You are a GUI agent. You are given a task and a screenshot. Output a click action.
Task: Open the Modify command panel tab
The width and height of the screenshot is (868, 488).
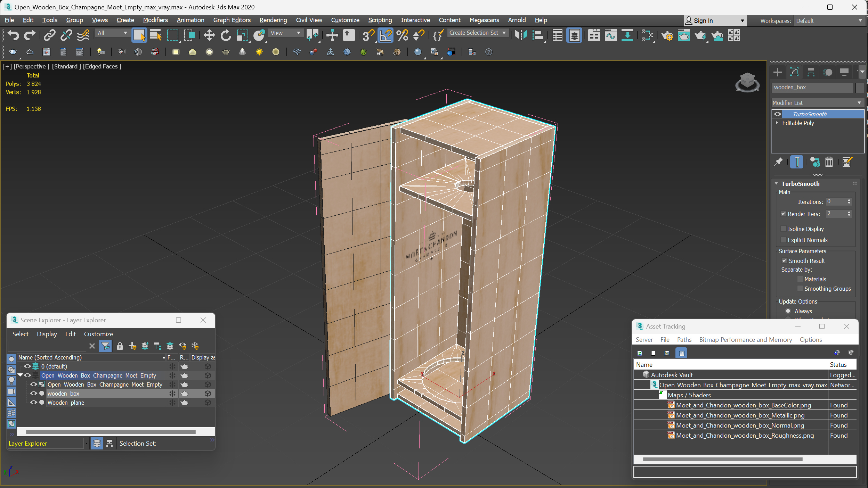[x=794, y=72]
